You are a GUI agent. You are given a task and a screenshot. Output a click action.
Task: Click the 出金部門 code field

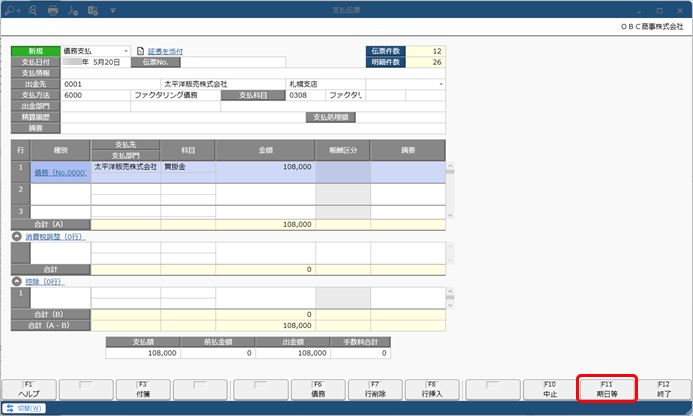pyautogui.click(x=95, y=106)
